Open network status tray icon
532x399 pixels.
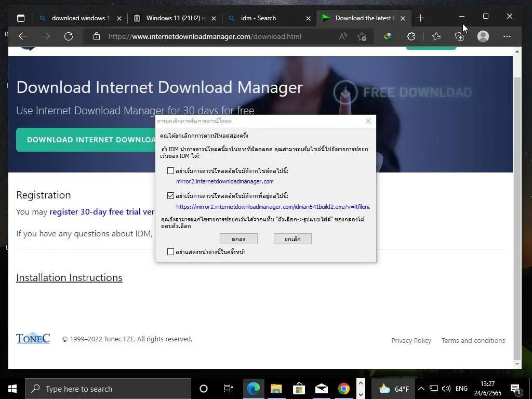click(x=434, y=389)
